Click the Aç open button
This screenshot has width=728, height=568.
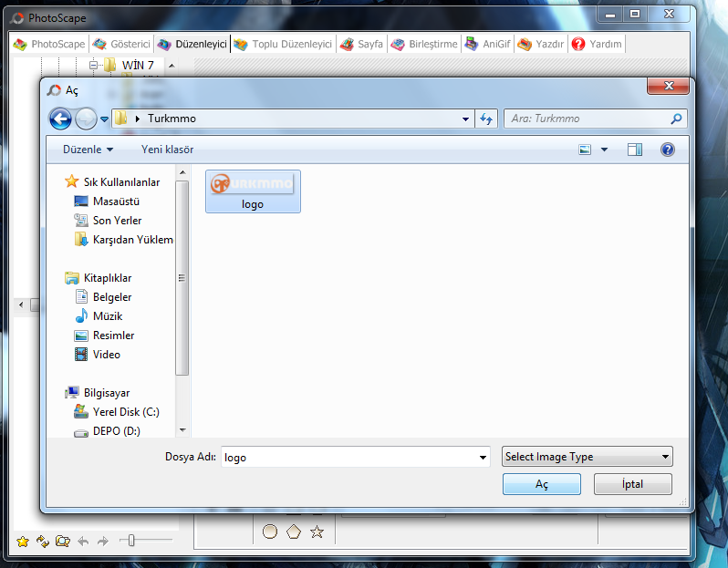[541, 484]
